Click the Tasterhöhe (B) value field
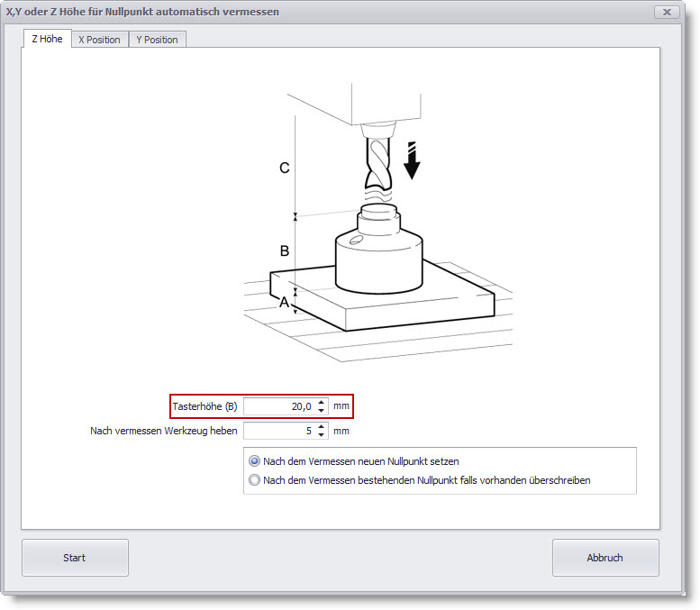 [277, 406]
